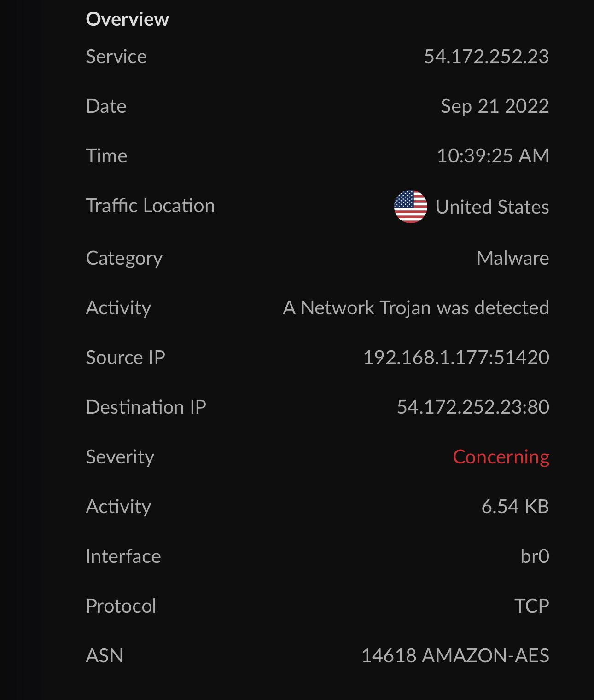Click the Severity row label
594x700 pixels.
coord(120,457)
